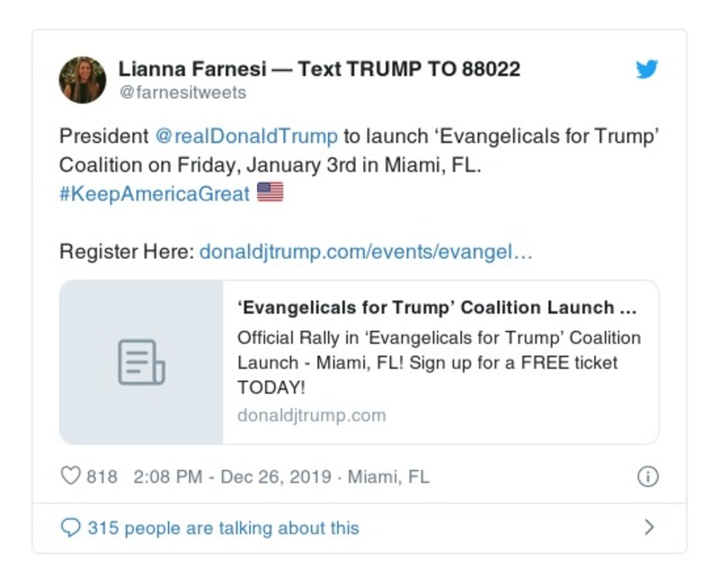Open the tweet info icon
Image resolution: width=719 pixels, height=588 pixels.
coord(647,477)
